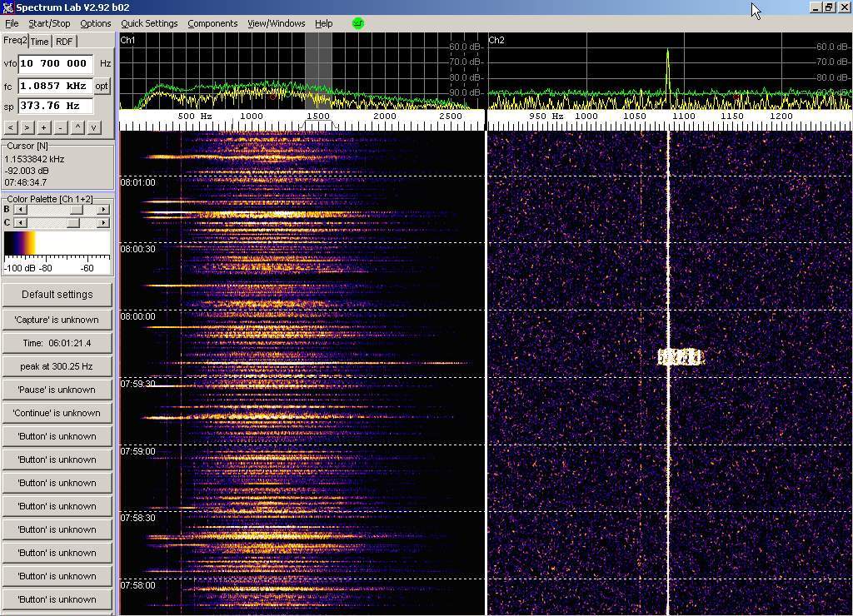Click the 'peak at 300.25 Hz' button
The height and width of the screenshot is (616, 853).
[x=57, y=366]
